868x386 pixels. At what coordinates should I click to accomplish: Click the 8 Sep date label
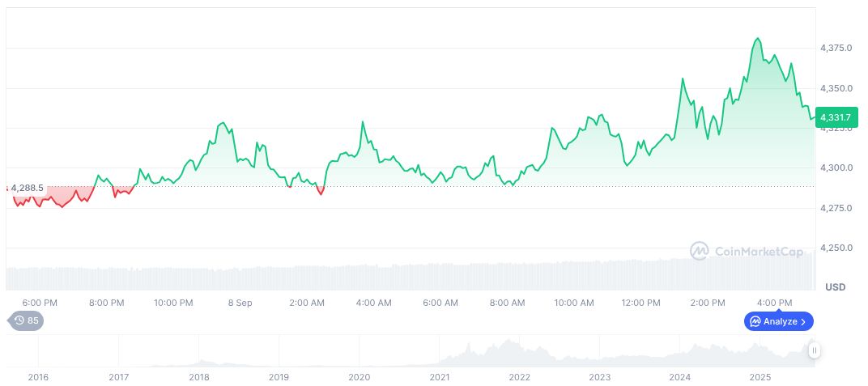240,303
